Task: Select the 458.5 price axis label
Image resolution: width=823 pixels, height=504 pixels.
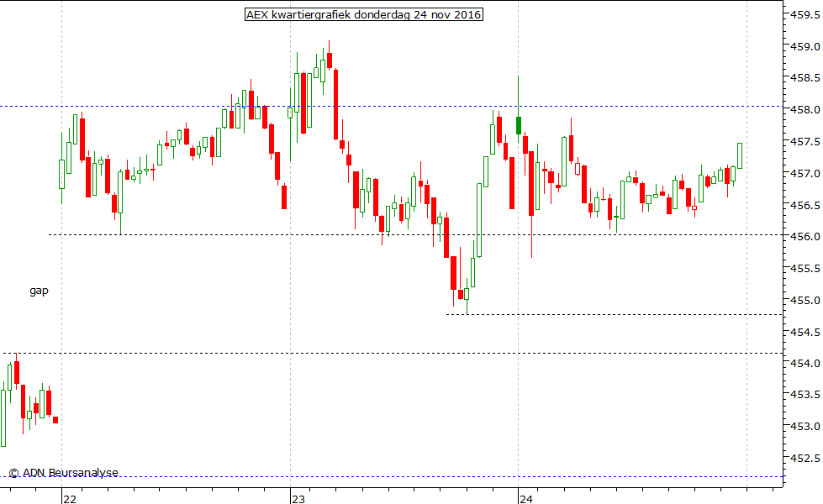Action: [x=805, y=78]
